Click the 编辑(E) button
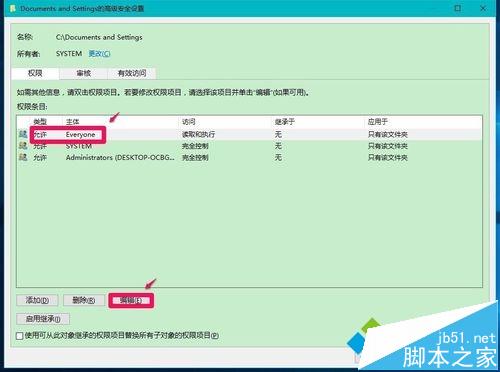Image resolution: width=500 pixels, height=372 pixels. [x=131, y=300]
